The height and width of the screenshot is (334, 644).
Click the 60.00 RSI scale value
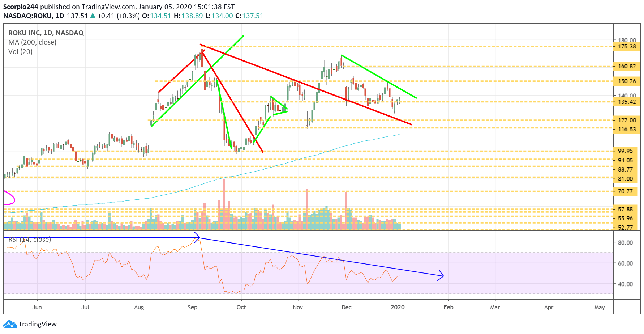(x=625, y=263)
